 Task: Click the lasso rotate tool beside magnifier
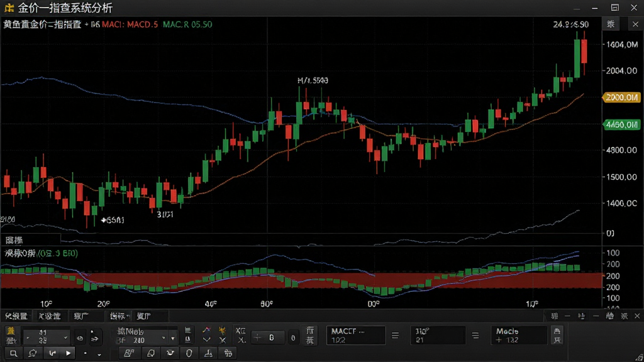(x=33, y=353)
